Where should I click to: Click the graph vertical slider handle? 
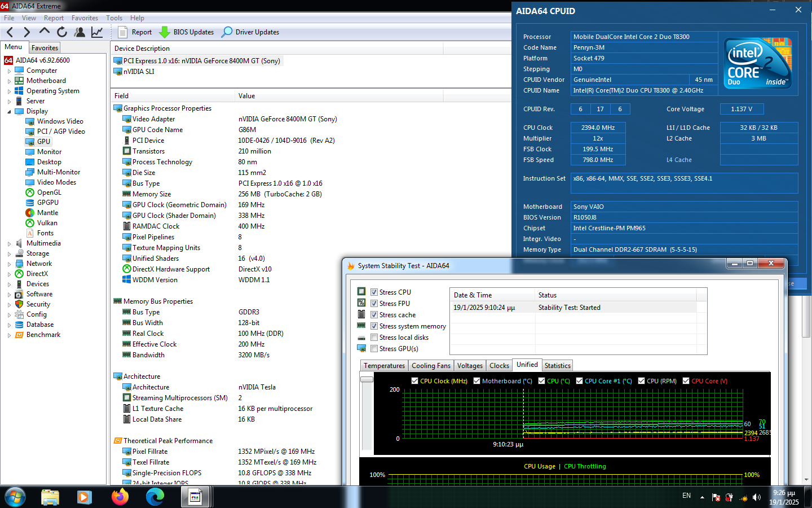[367, 379]
